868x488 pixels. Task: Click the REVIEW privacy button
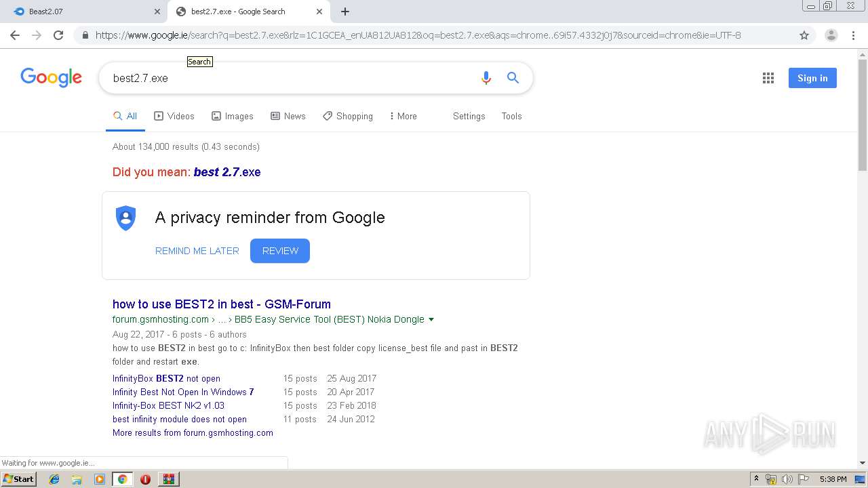tap(280, 251)
